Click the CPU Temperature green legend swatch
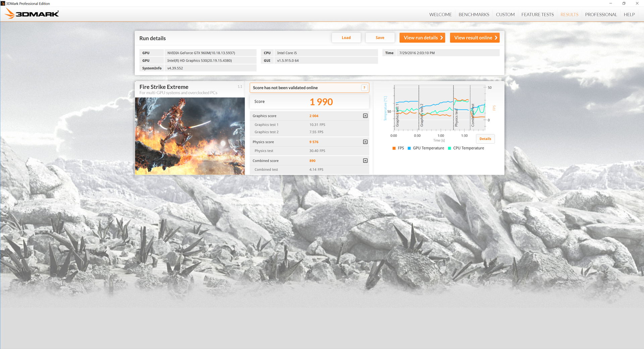Image resolution: width=644 pixels, height=349 pixels. coord(449,148)
